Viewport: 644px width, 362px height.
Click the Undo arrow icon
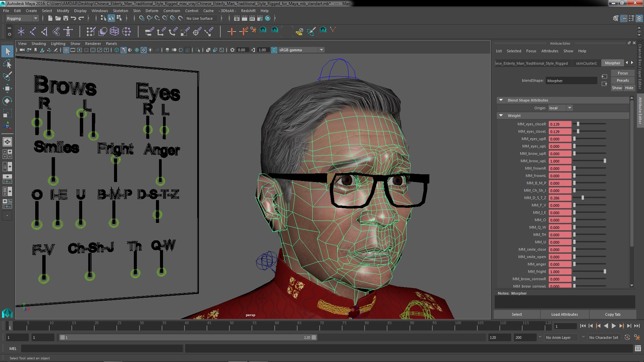73,18
